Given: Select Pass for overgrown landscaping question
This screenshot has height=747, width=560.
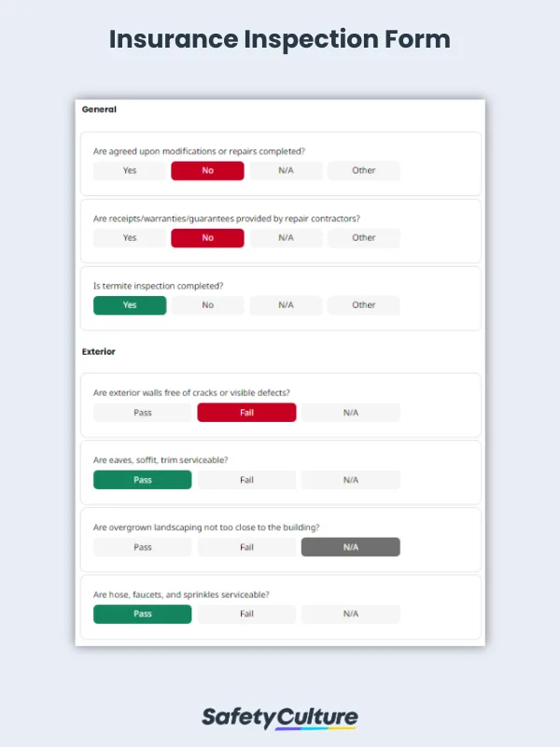Looking at the screenshot, I should pos(142,546).
